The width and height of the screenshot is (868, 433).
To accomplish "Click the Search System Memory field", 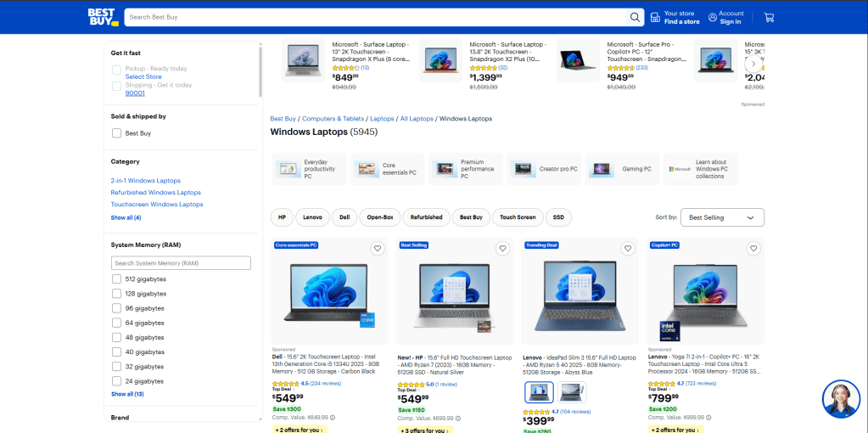I will [x=181, y=263].
